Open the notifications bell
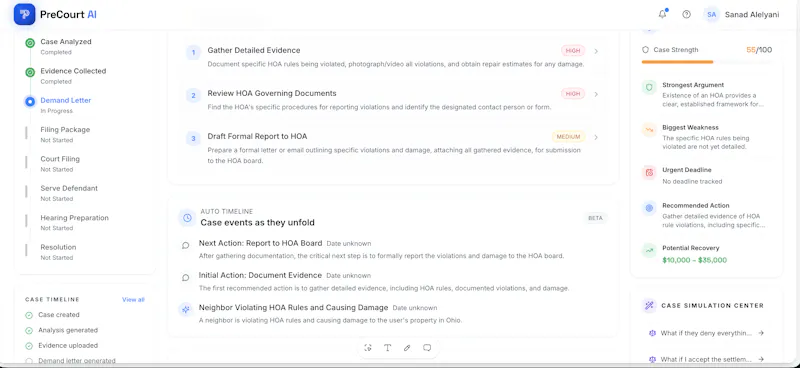This screenshot has width=800, height=368. 662,14
